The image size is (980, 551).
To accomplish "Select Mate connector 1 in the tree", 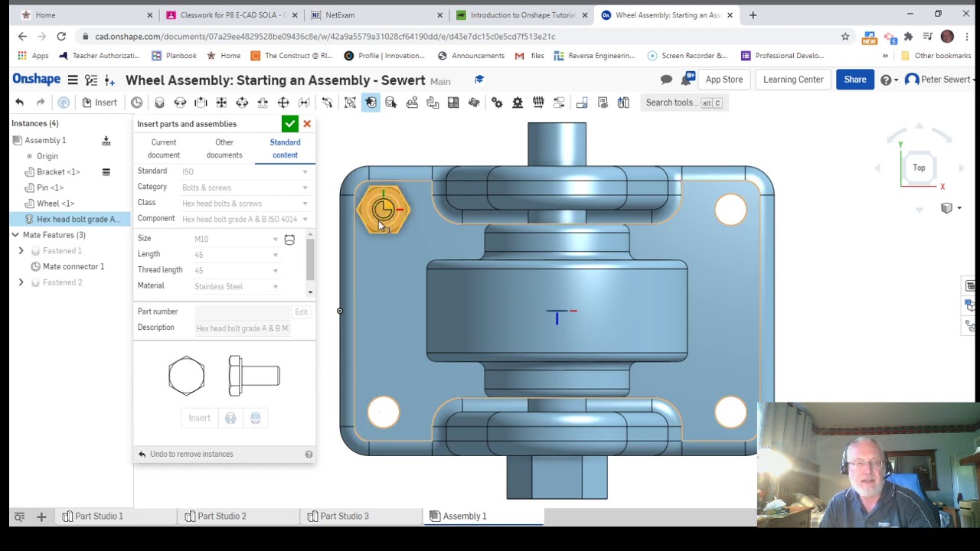I will point(73,267).
